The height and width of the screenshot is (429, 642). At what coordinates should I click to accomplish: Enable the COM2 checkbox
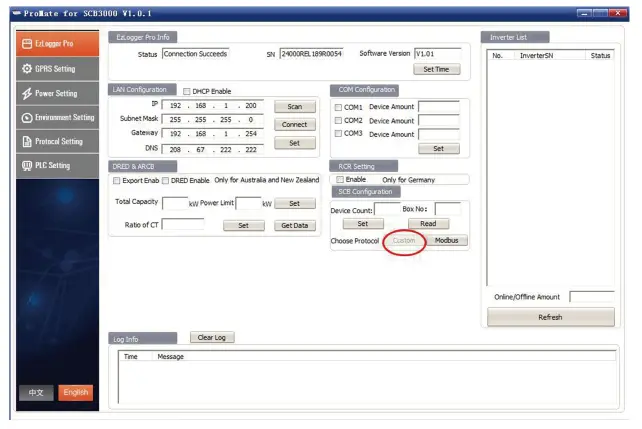[338, 120]
